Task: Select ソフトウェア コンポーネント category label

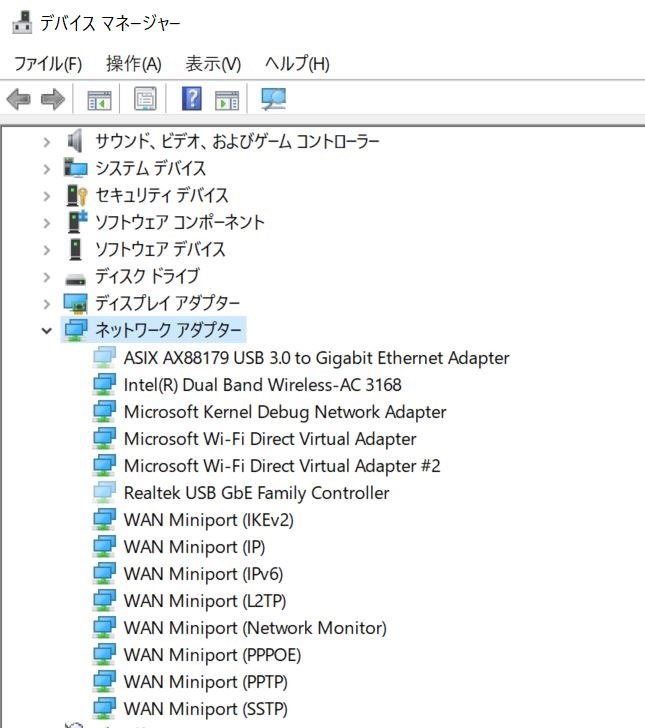Action: pos(180,222)
